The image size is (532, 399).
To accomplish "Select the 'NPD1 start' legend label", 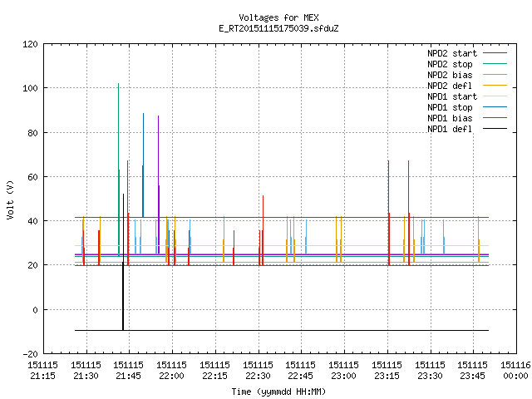I will point(452,96).
